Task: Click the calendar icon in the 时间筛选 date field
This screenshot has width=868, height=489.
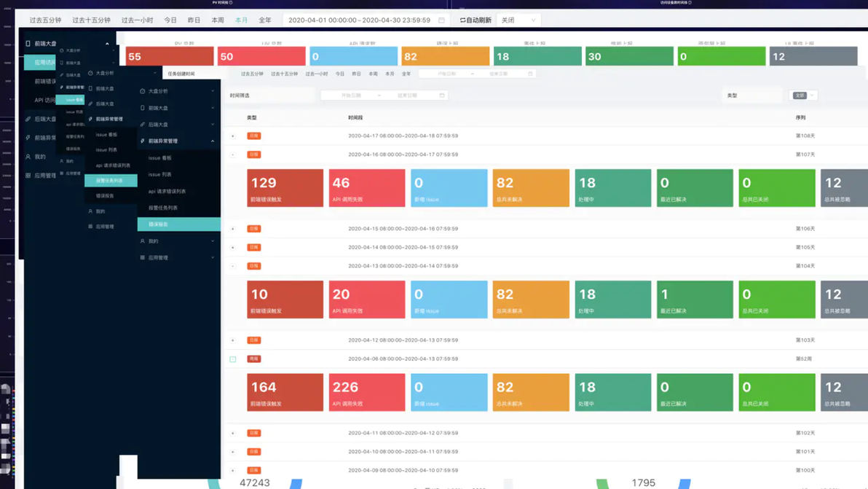Action: click(442, 95)
